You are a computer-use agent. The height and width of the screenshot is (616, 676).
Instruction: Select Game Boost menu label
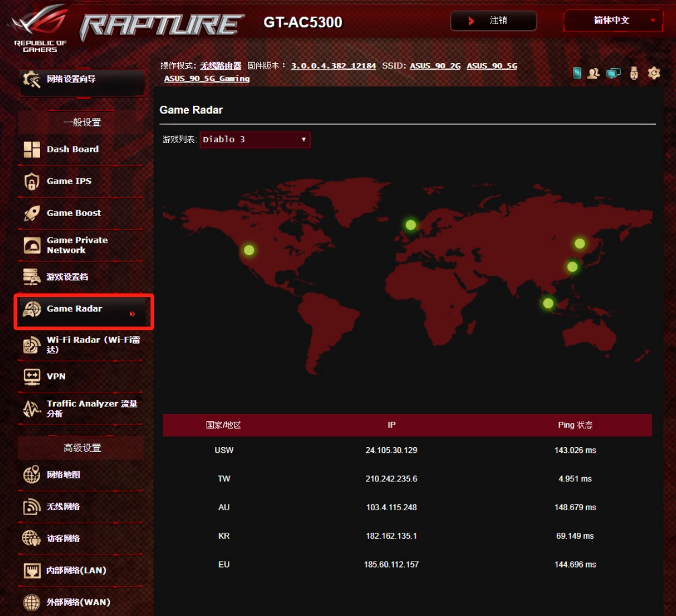pos(74,213)
